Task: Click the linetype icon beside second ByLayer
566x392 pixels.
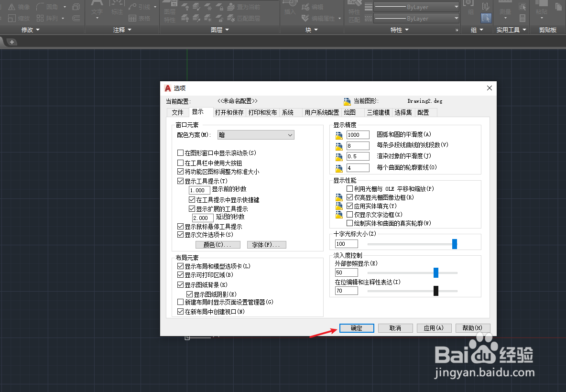Action: click(368, 18)
